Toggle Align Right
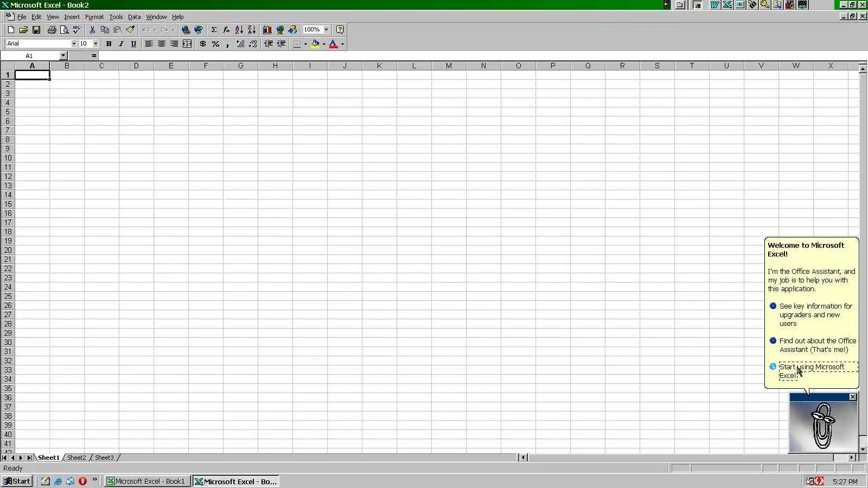868x488 pixels. click(174, 44)
